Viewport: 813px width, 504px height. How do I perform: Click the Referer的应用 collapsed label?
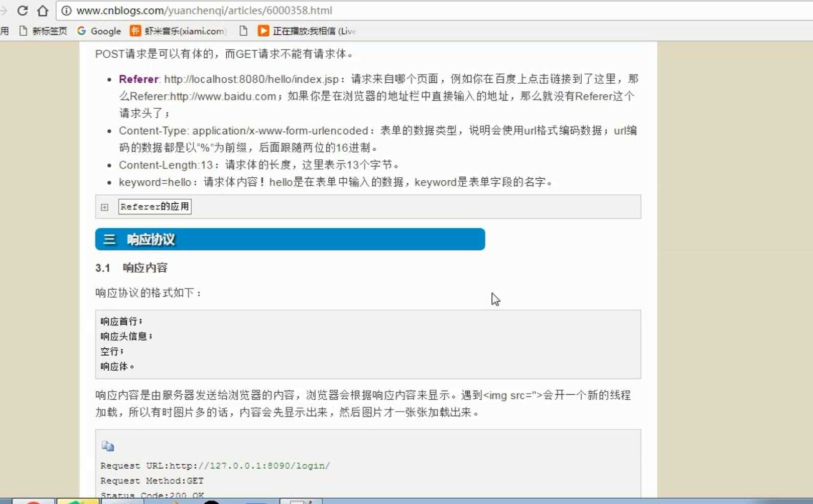tap(155, 207)
